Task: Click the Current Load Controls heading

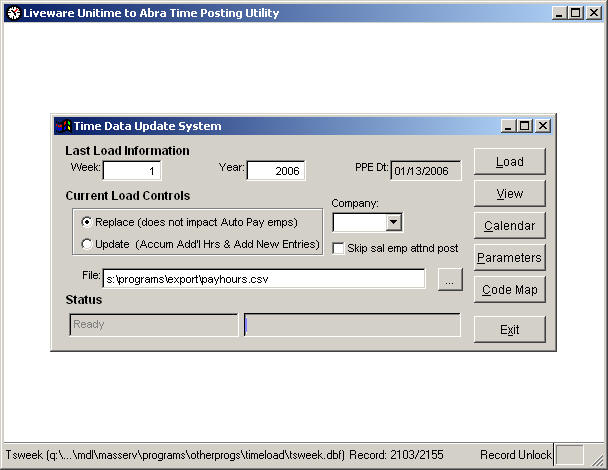Action: click(128, 195)
